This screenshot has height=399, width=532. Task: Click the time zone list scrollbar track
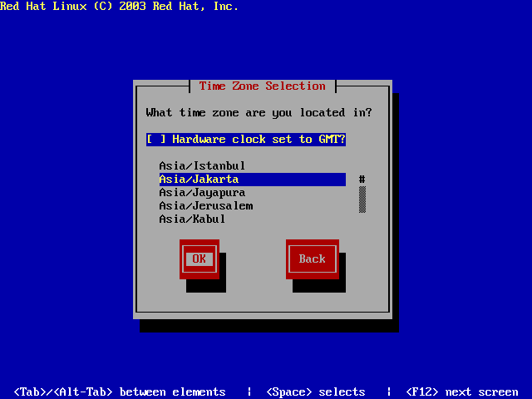[362, 199]
